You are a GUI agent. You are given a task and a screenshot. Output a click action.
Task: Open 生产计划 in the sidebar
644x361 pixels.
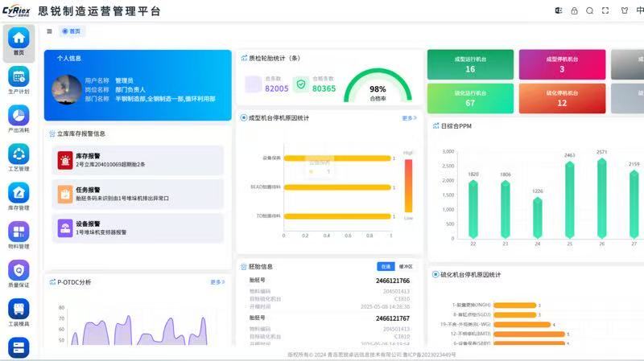coord(19,80)
